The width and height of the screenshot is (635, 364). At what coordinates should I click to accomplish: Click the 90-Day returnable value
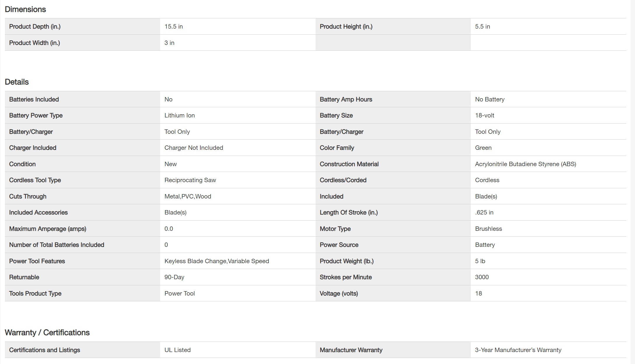point(174,277)
